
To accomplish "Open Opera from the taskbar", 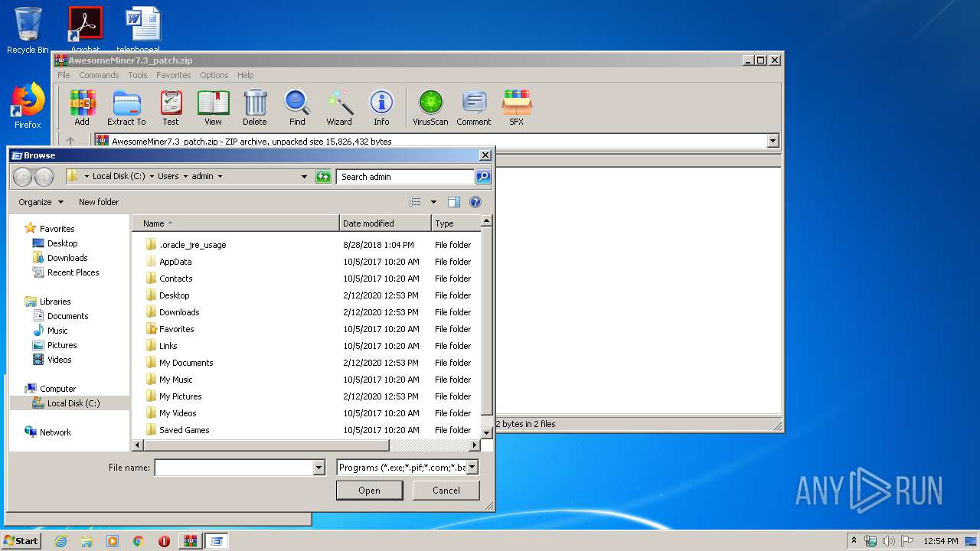I will (164, 541).
